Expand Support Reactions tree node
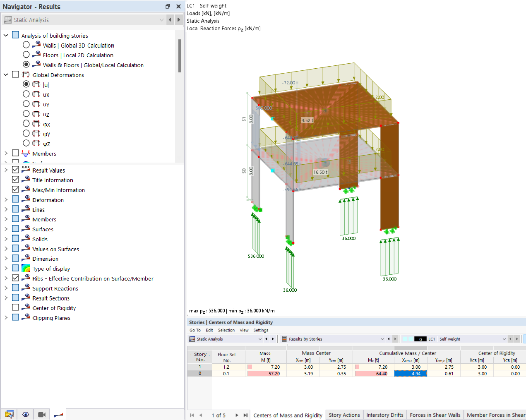This screenshot has height=420, width=526. [x=6, y=288]
